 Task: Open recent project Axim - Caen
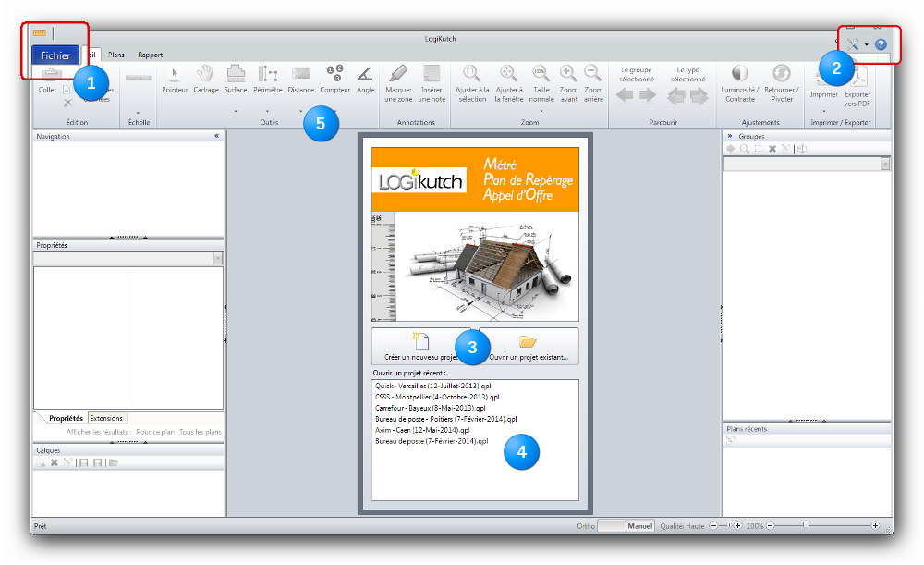[x=422, y=431]
